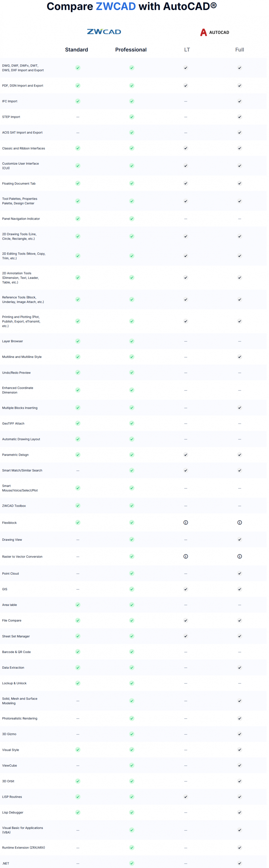Click the Photorealistic Rendering feature label
This screenshot has height=868, width=269.
point(20,718)
